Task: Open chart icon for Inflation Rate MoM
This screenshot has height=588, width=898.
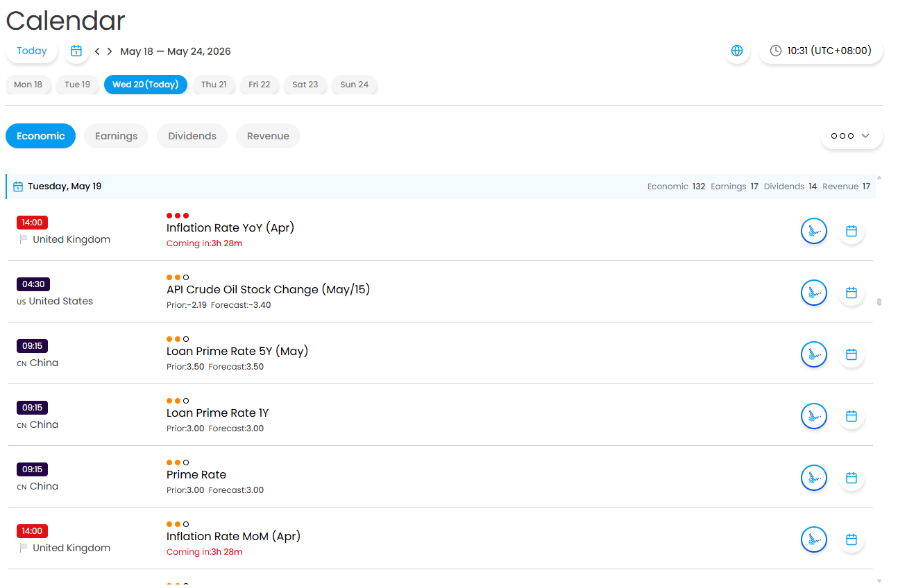Action: (814, 539)
